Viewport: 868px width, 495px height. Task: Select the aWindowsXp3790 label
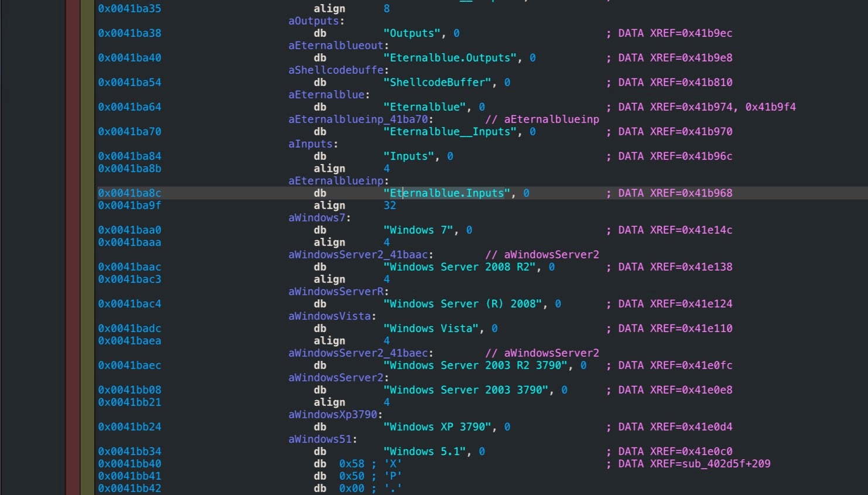[x=333, y=415]
